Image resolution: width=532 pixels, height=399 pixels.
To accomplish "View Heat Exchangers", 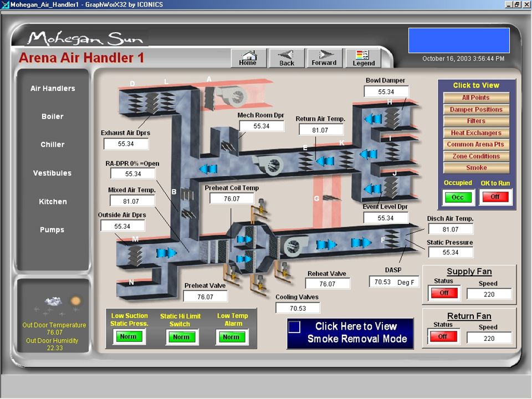I will (x=476, y=133).
